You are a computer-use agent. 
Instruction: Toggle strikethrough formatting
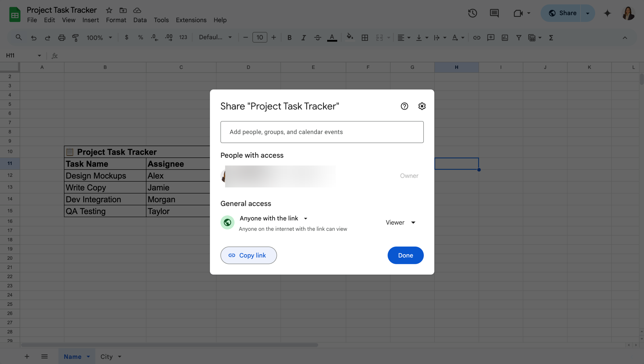318,38
